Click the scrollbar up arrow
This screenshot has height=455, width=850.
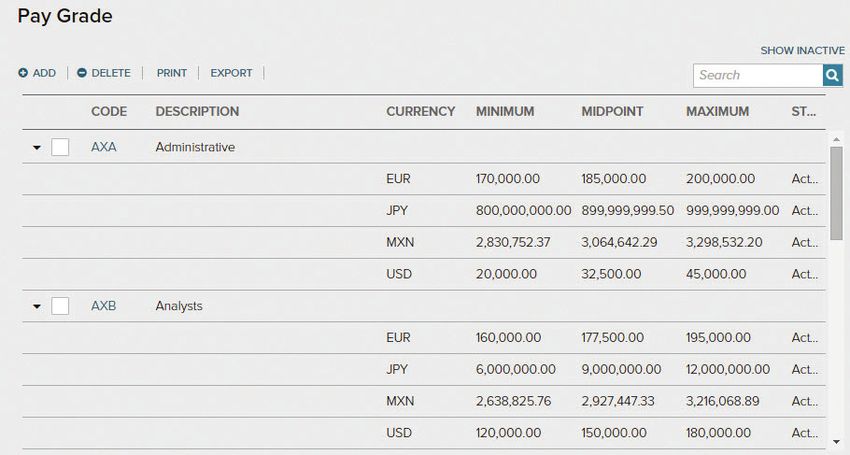(x=836, y=139)
